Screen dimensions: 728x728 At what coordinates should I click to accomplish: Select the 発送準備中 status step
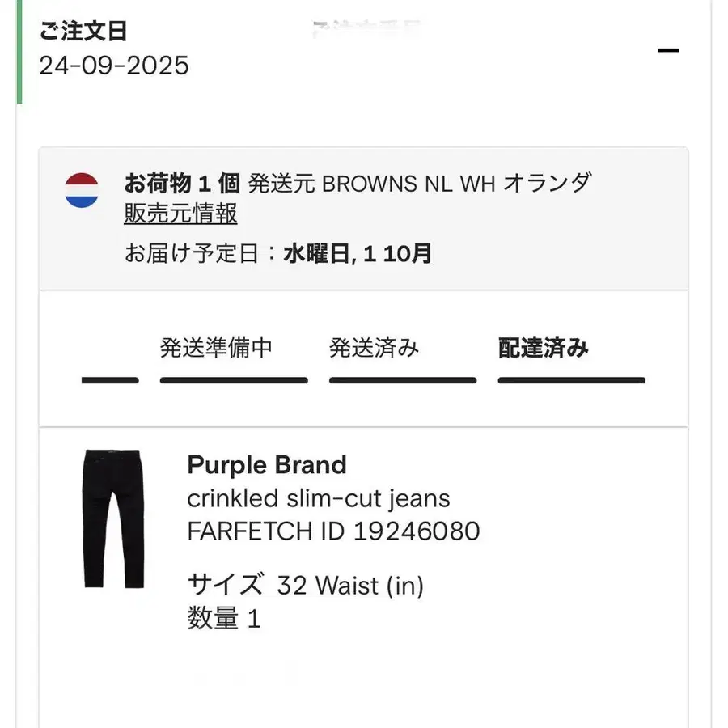pos(216,349)
